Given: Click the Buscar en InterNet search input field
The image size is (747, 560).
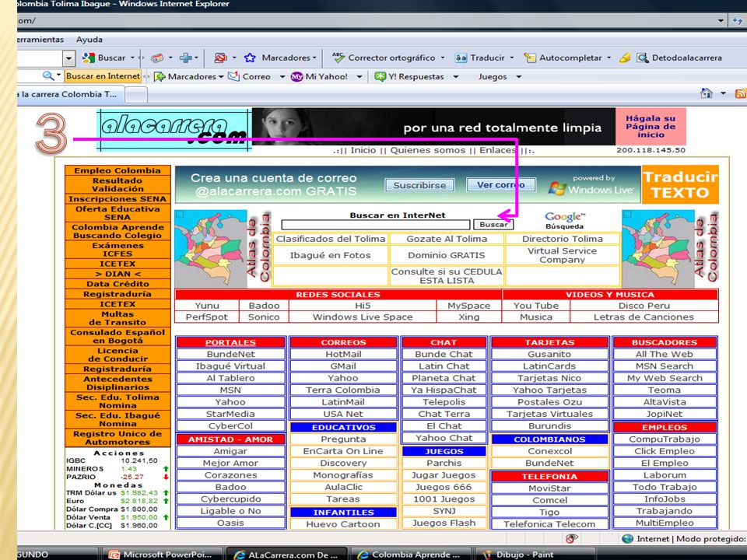Looking at the screenshot, I should pos(375,225).
